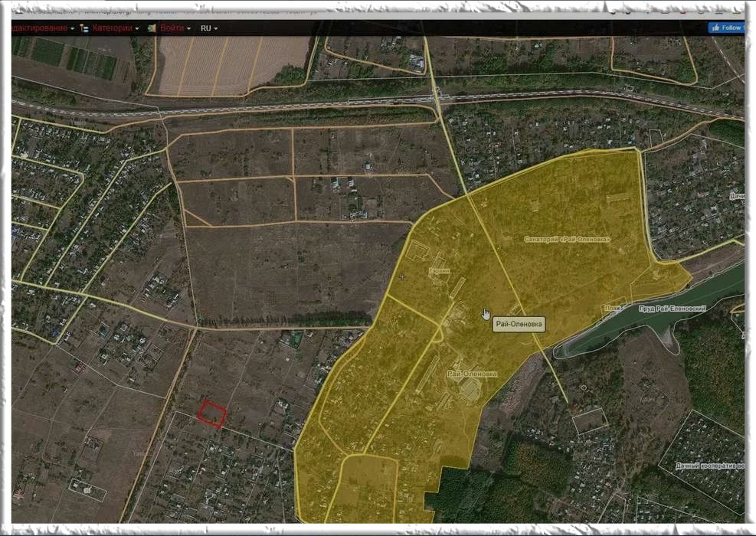Image resolution: width=756 pixels, height=536 pixels.
Task: Click the Дачный кооператив label
Action: coord(709,466)
